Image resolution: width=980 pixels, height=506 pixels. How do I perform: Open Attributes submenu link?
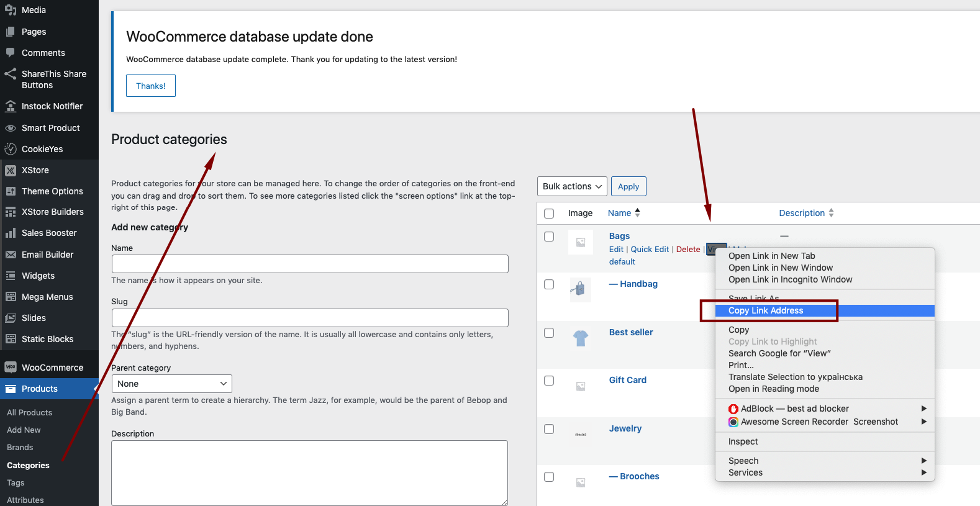coord(25,500)
